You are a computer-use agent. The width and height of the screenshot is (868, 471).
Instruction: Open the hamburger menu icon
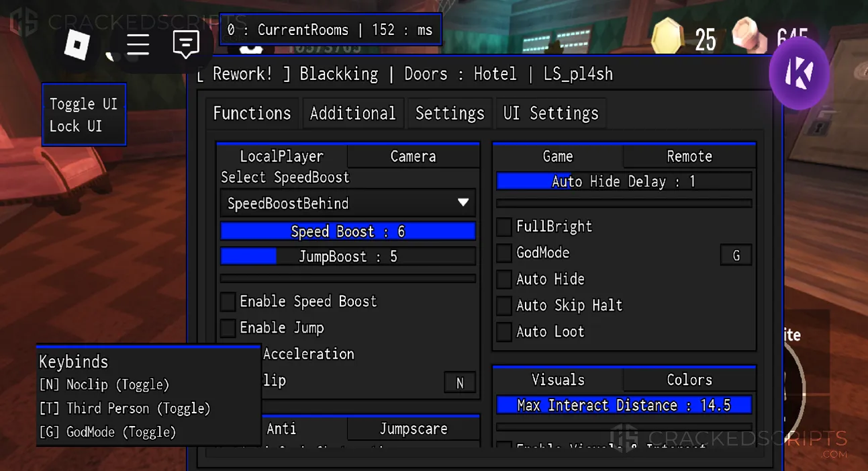pyautogui.click(x=138, y=44)
